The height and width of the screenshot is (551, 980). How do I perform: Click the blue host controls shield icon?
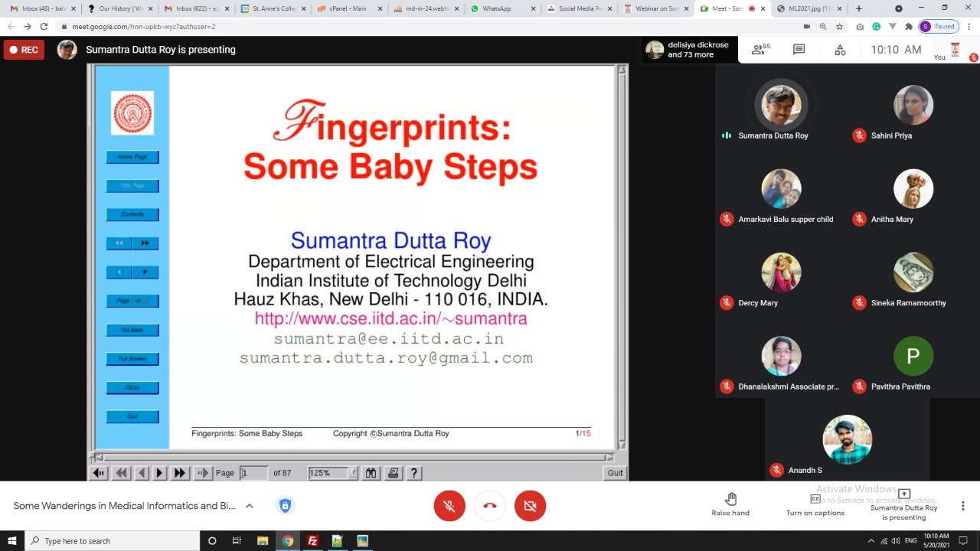click(x=285, y=506)
